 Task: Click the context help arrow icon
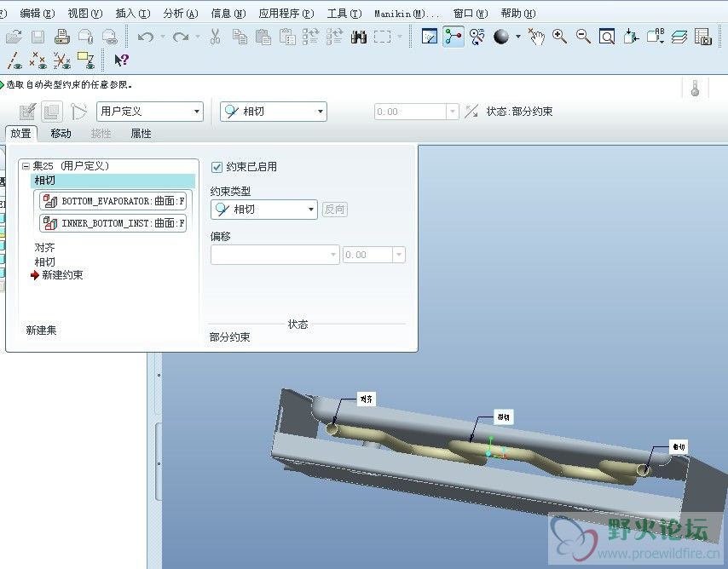tap(122, 60)
